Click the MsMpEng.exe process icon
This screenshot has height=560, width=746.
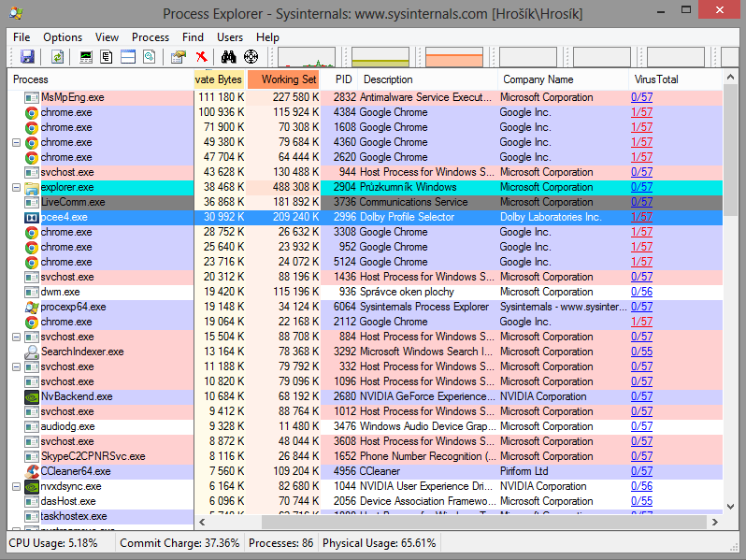click(32, 97)
